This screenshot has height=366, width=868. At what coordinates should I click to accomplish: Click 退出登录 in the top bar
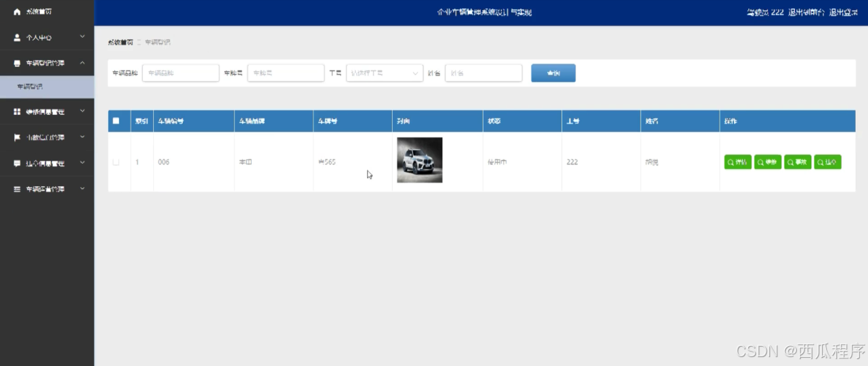click(843, 12)
